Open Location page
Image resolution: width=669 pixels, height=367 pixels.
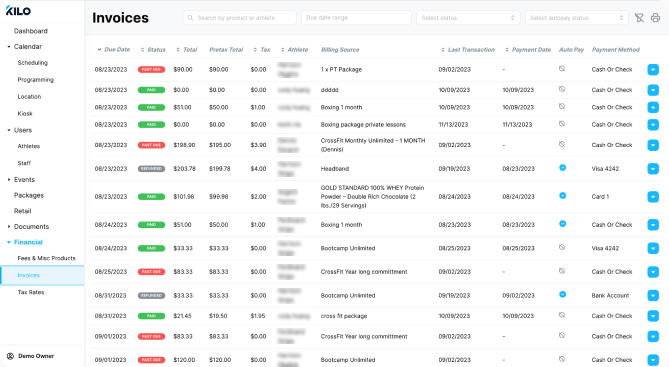tap(29, 97)
